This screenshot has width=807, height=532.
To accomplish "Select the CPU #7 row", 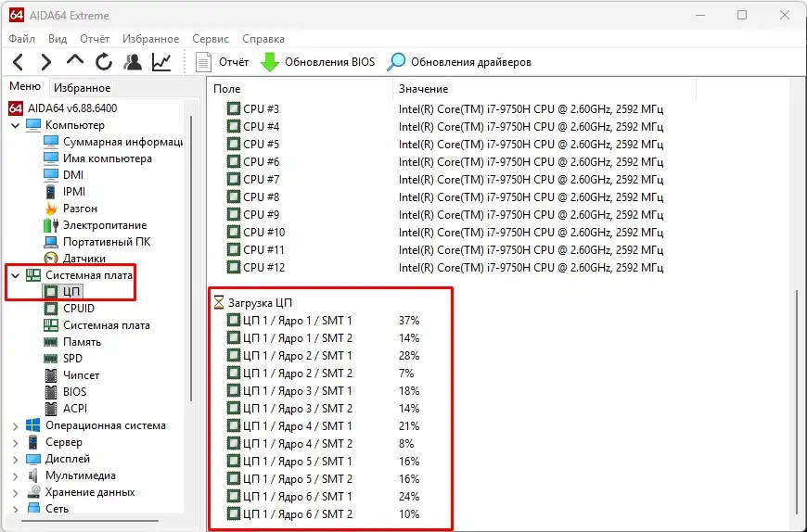I will [x=444, y=180].
